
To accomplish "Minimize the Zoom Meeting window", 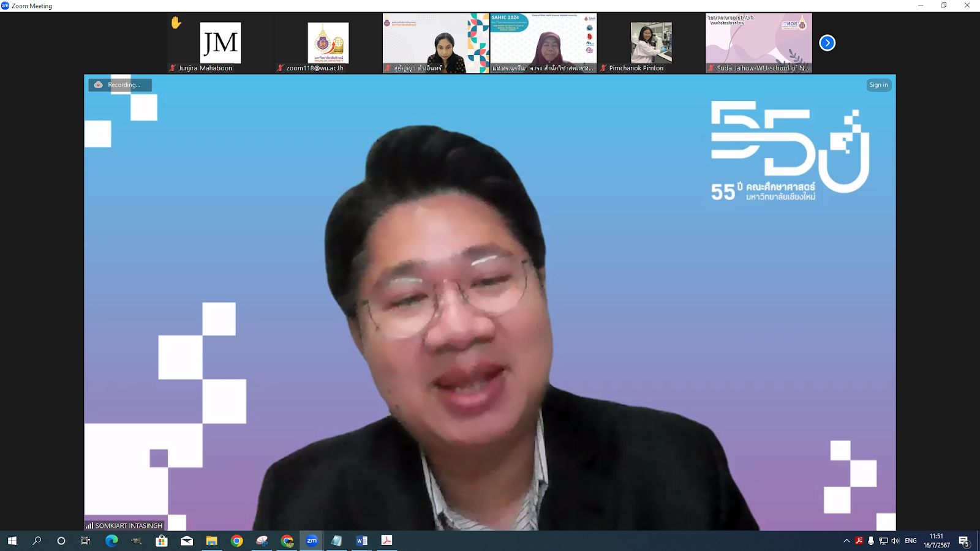I will [920, 6].
